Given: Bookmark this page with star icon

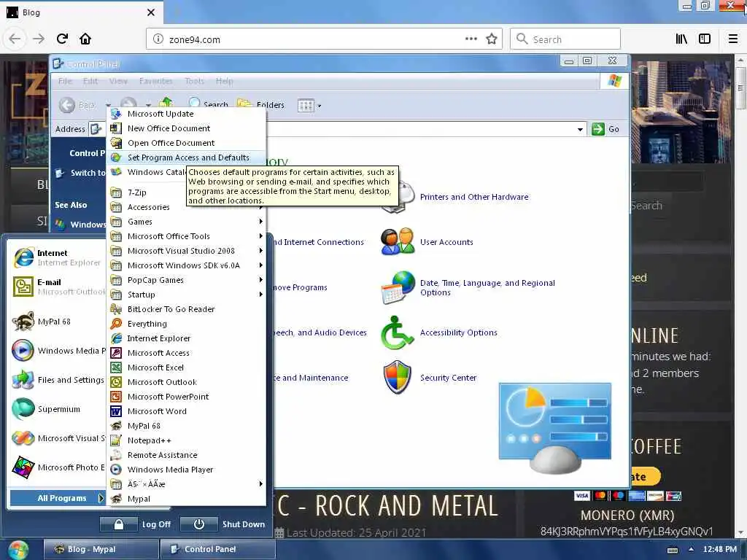Looking at the screenshot, I should pos(492,39).
